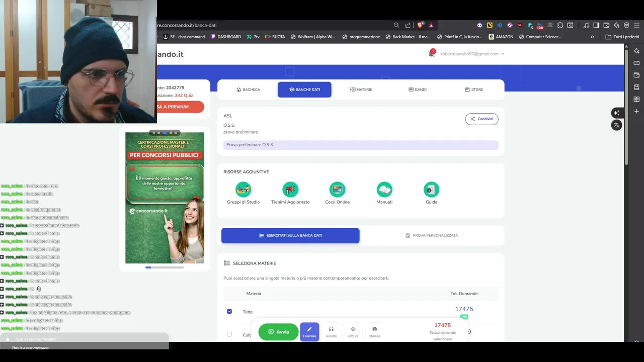Viewport: 644px width, 362px height.
Task: Open the notifications bell with red badge
Action: click(431, 53)
